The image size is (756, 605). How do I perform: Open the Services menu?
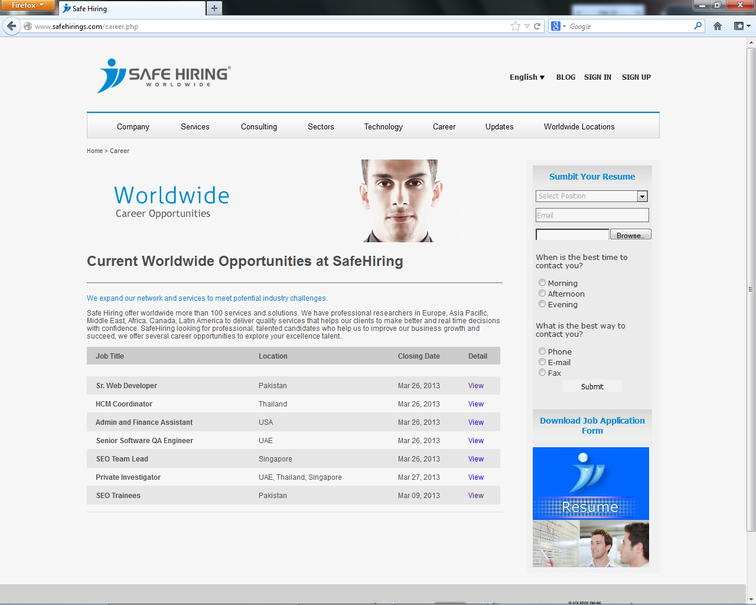tap(195, 127)
